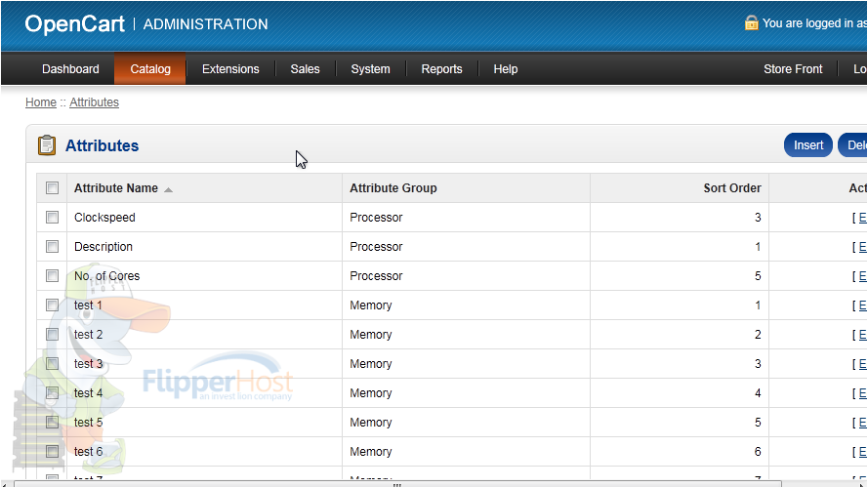This screenshot has height=488, width=868.
Task: Click the 'You are logged in' text
Action: [815, 23]
